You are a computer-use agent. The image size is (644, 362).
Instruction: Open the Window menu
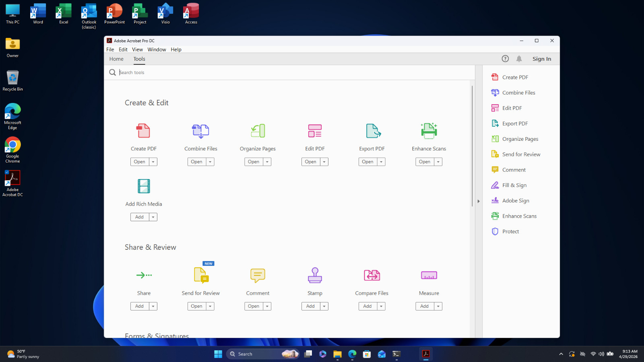tap(157, 49)
